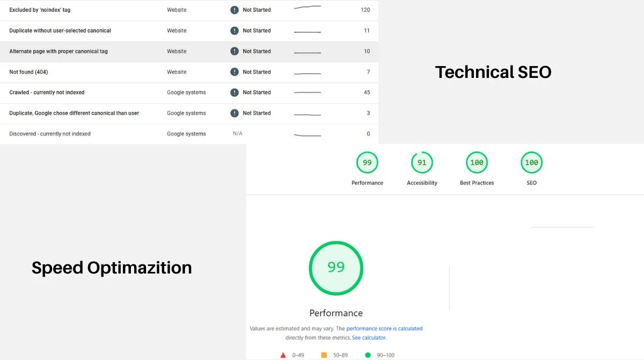
Task: Click the 'Speed Optimazition' heading
Action: coord(112,268)
